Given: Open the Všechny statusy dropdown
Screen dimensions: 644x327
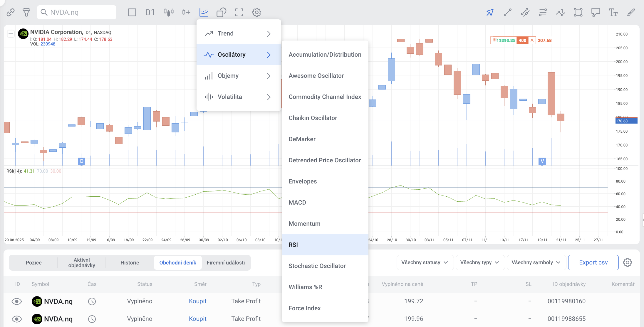Looking at the screenshot, I should (425, 262).
